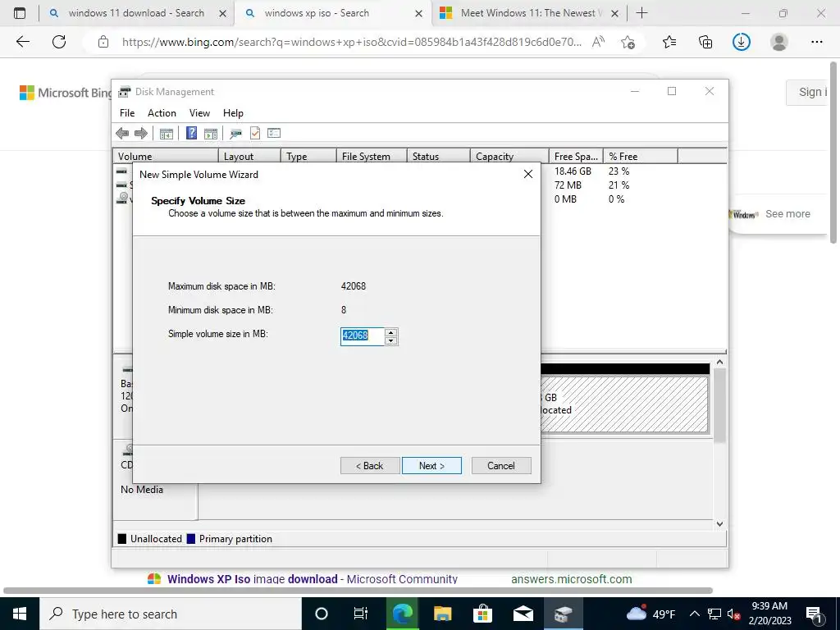Sort by the File System column header
Screen dimensions: 840x630
(x=372, y=156)
